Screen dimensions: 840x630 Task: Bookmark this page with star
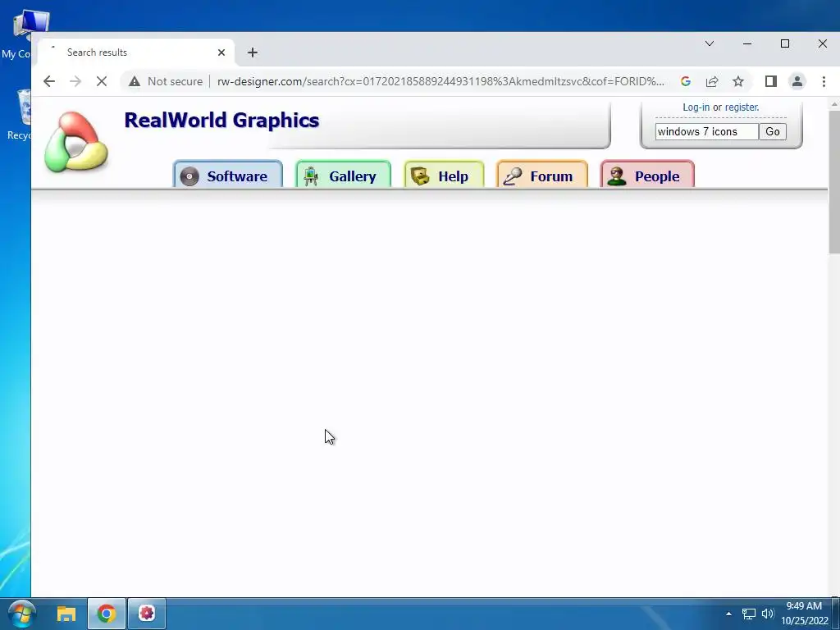coord(738,81)
